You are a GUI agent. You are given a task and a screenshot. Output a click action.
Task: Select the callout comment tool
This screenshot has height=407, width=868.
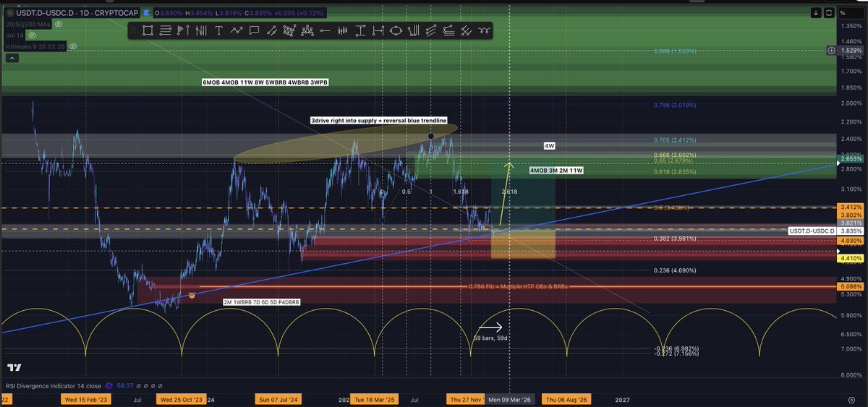point(254,30)
